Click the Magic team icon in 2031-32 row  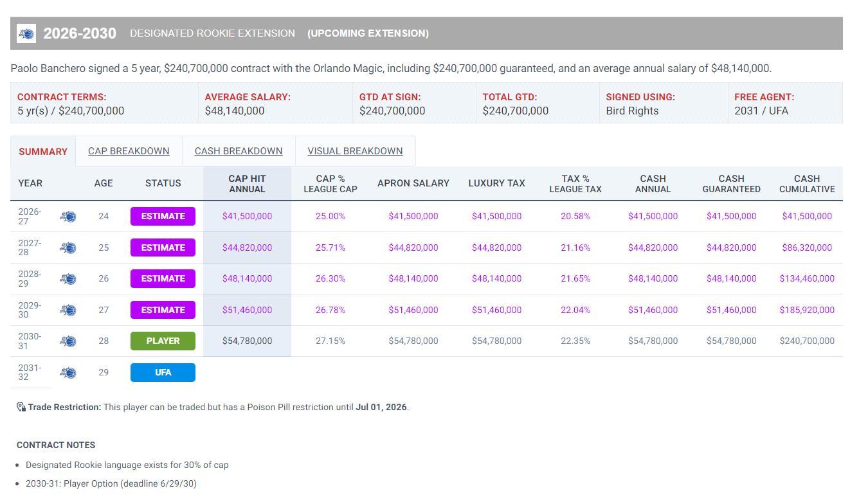(x=68, y=373)
